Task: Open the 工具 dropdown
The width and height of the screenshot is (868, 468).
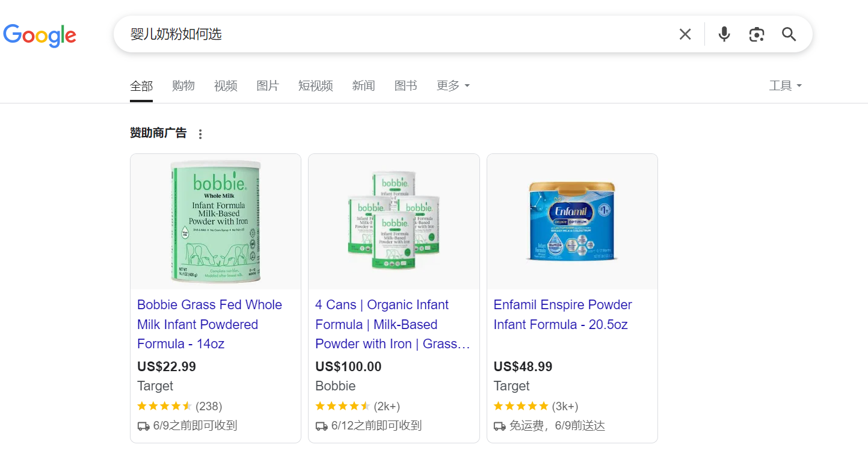Action: pyautogui.click(x=785, y=85)
